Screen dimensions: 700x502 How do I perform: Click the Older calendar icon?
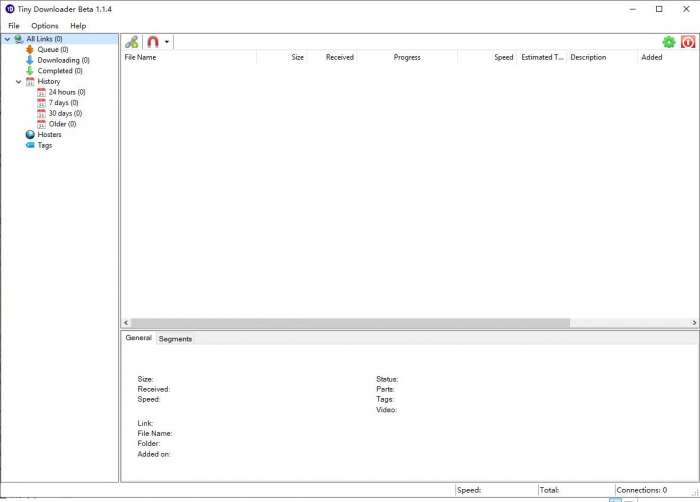click(x=41, y=124)
